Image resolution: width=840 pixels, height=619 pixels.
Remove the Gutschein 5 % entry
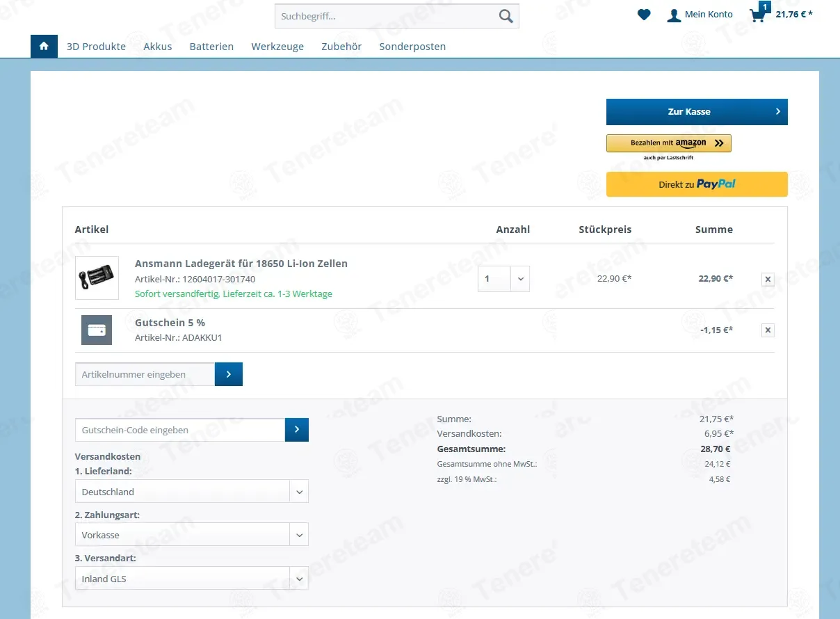tap(768, 330)
